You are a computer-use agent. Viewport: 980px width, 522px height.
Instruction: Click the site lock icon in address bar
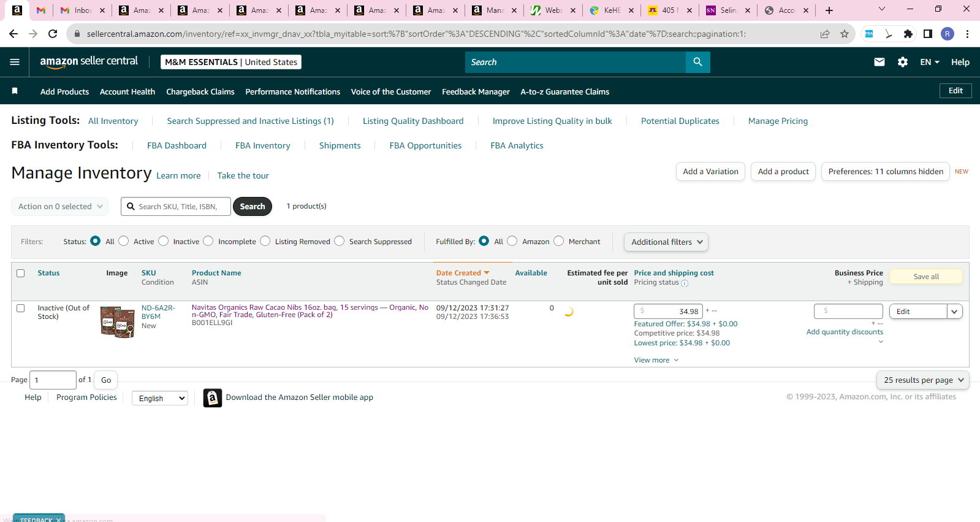click(x=77, y=34)
